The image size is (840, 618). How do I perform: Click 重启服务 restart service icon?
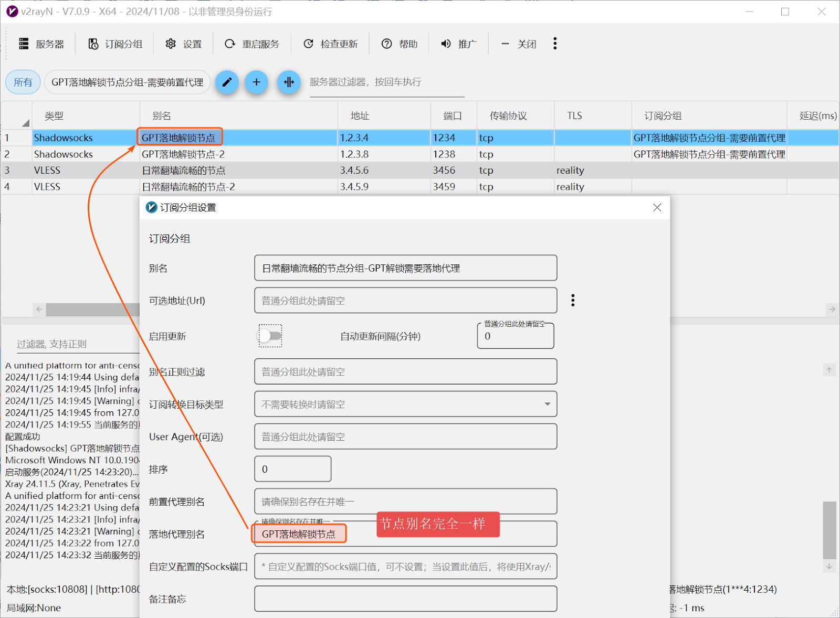230,44
